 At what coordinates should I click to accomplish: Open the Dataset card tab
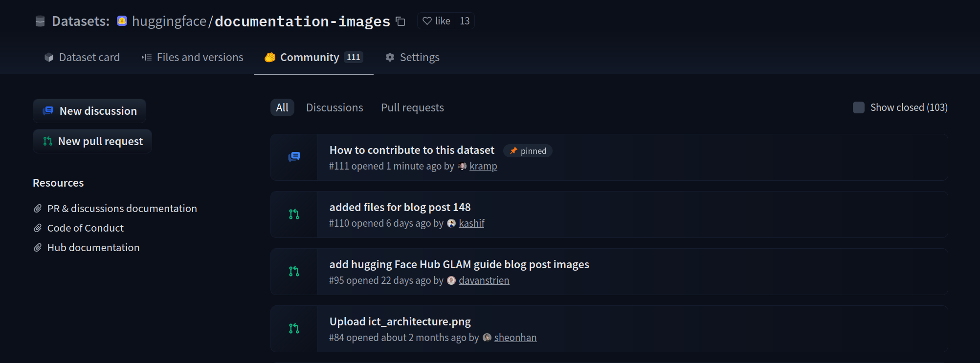[82, 57]
